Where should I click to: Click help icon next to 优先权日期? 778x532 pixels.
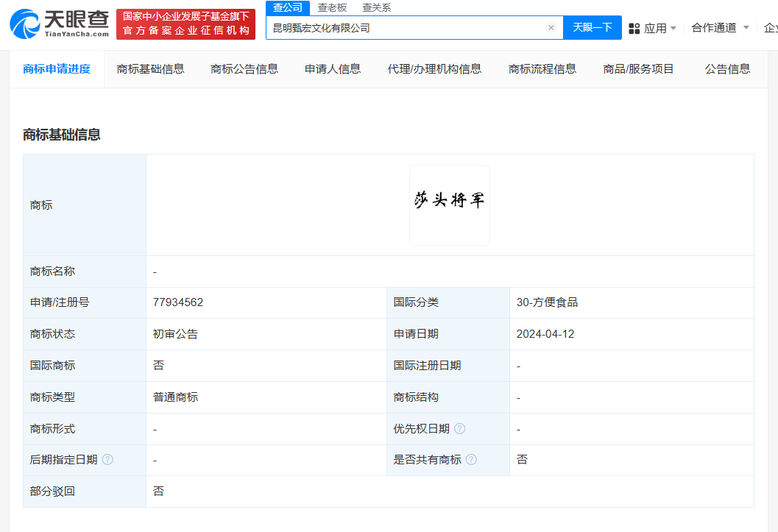pyautogui.click(x=459, y=428)
